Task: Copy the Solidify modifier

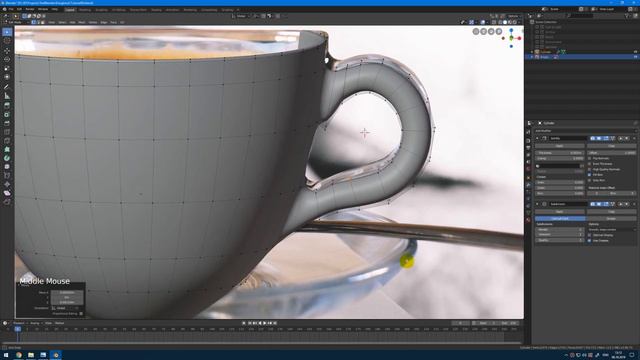Action: [x=611, y=146]
